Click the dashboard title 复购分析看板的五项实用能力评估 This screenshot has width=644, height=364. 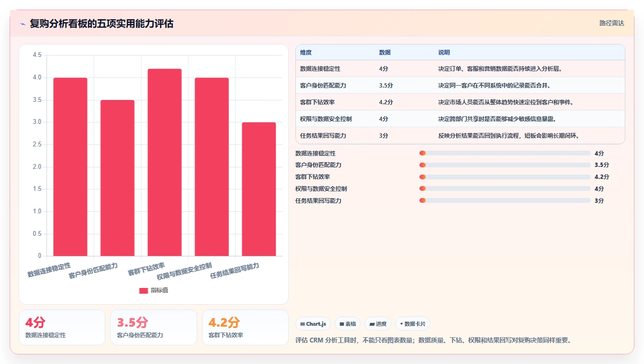click(x=102, y=23)
